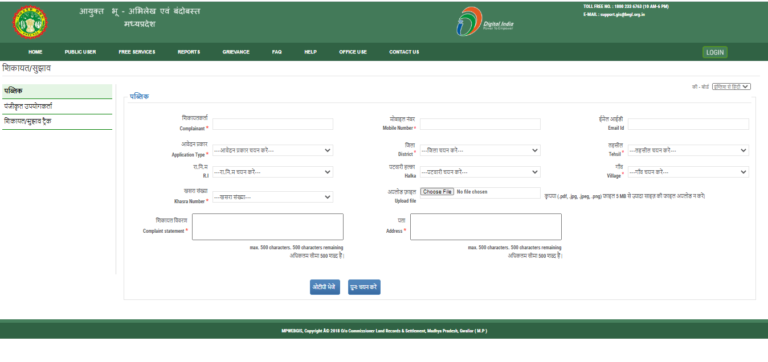Click the support e-mail address in header
Screen dimensions: 768x362
[x=623, y=15]
